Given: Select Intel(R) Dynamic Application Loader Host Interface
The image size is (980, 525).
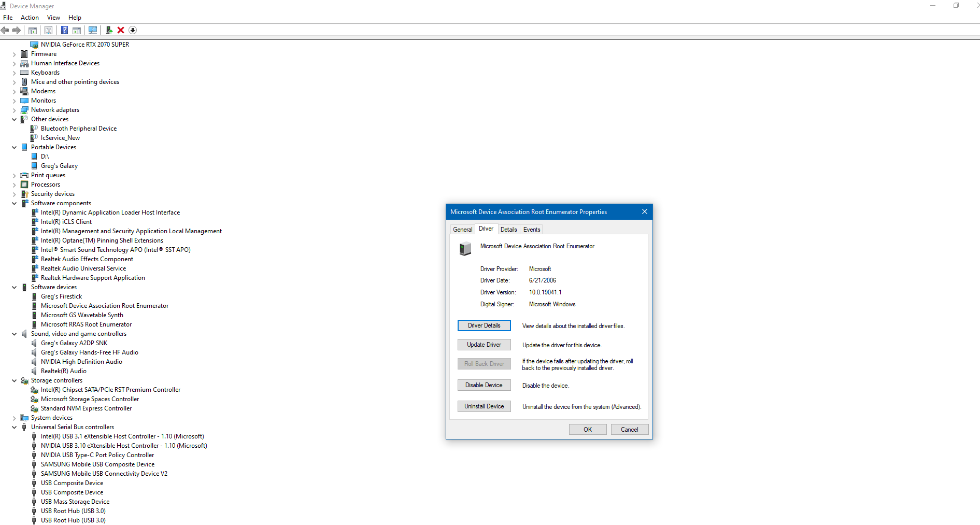Looking at the screenshot, I should (x=110, y=212).
